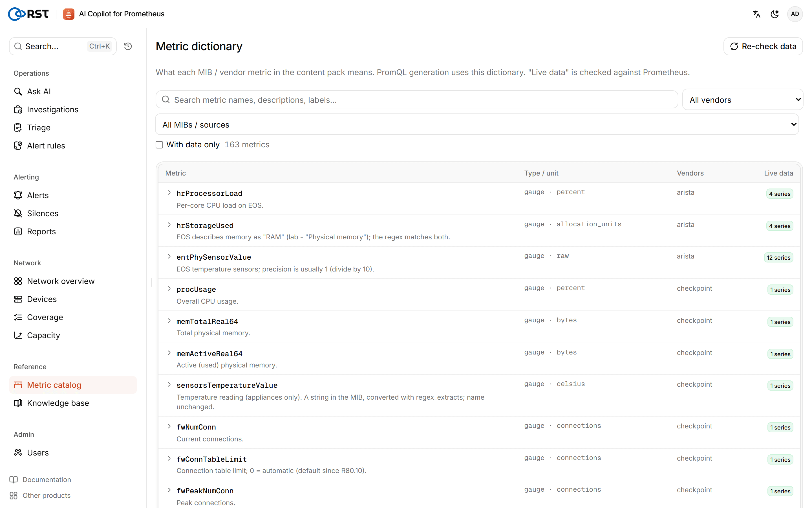Go to Investigations page
This screenshot has width=812, height=508.
tap(53, 110)
